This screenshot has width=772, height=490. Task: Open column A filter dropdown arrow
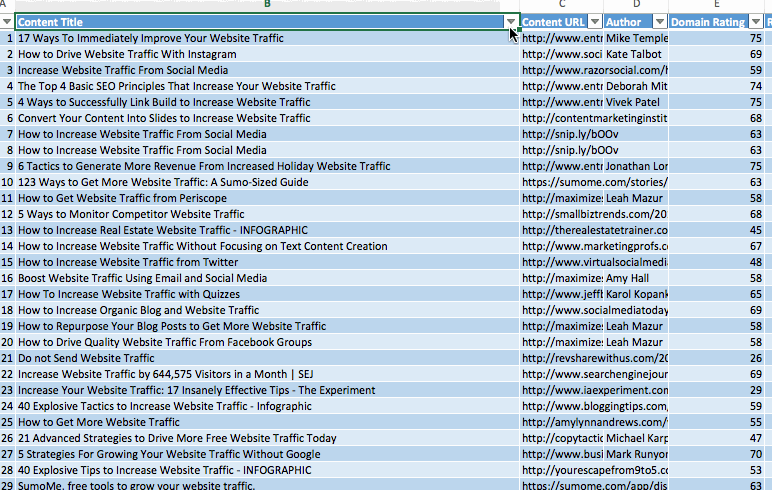coord(7,22)
